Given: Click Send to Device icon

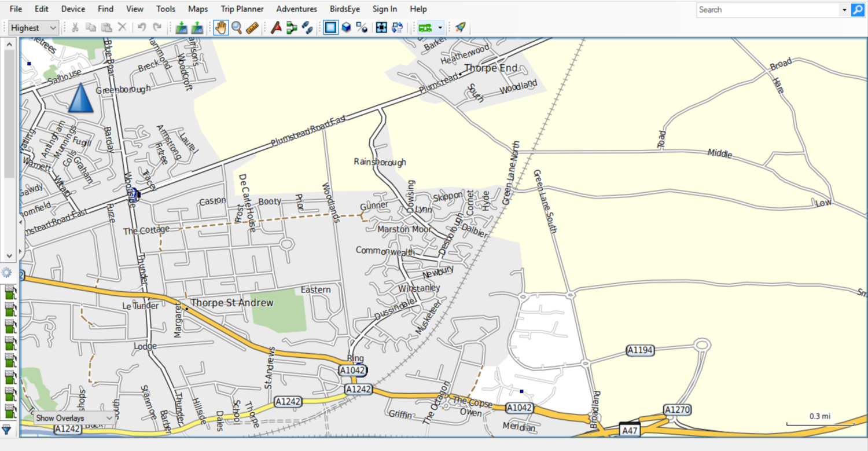Looking at the screenshot, I should pos(182,27).
